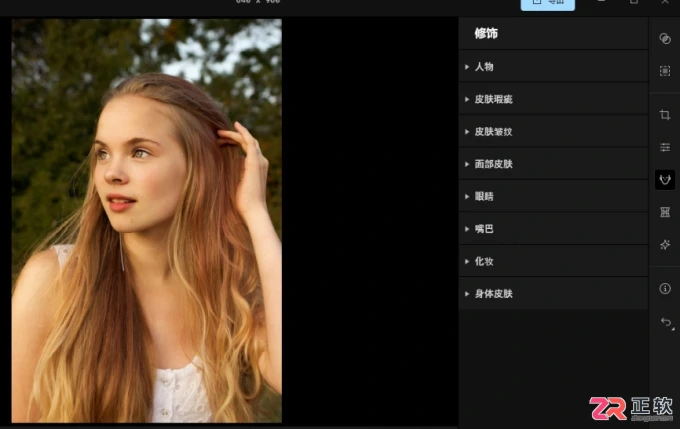Screen dimensions: 680x429
Task: Expand the 化妆 section
Action: (553, 261)
